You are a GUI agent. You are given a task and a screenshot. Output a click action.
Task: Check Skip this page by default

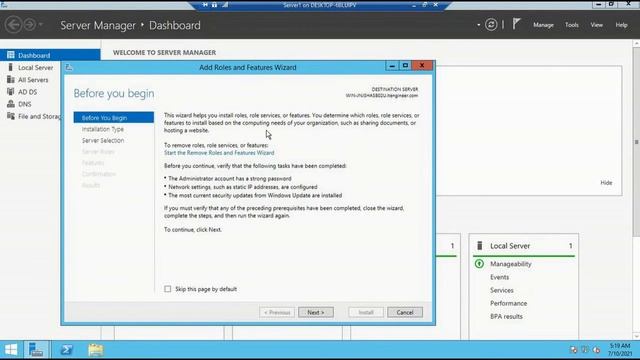(x=168, y=289)
